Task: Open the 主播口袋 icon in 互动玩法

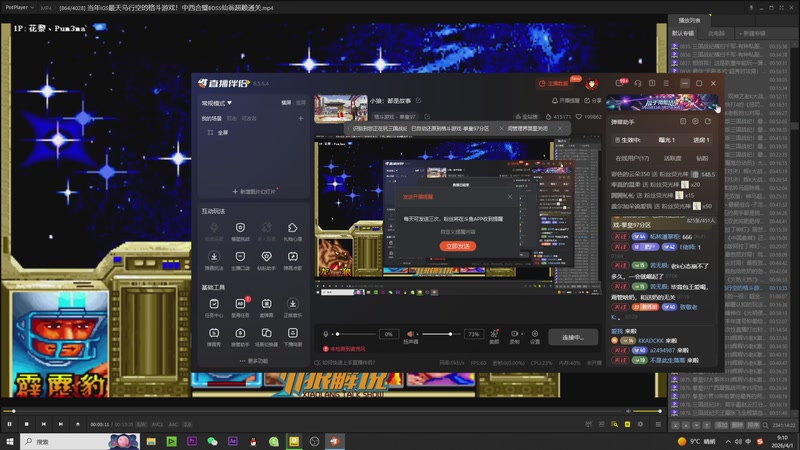Action: (x=240, y=257)
